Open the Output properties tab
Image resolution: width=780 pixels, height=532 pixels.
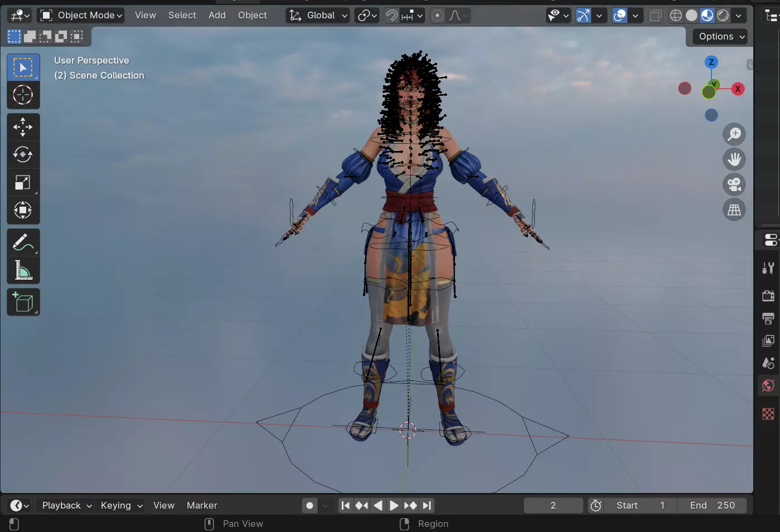click(x=768, y=318)
